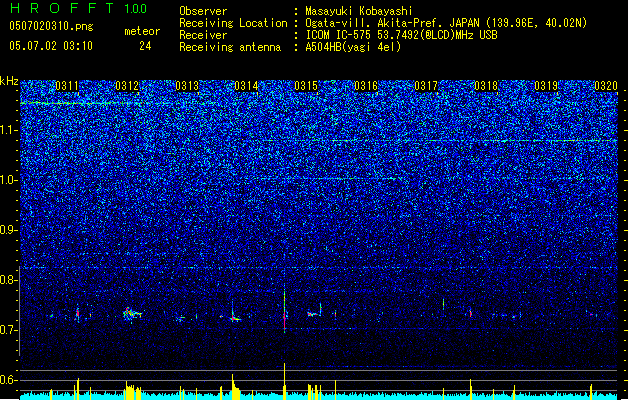Click the date stamp 05.07.02 03:10
The image size is (629, 400).
tap(51, 46)
